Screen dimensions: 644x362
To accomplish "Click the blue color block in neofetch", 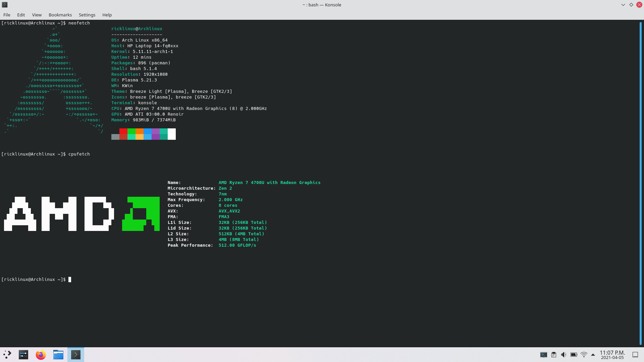I will tap(148, 131).
